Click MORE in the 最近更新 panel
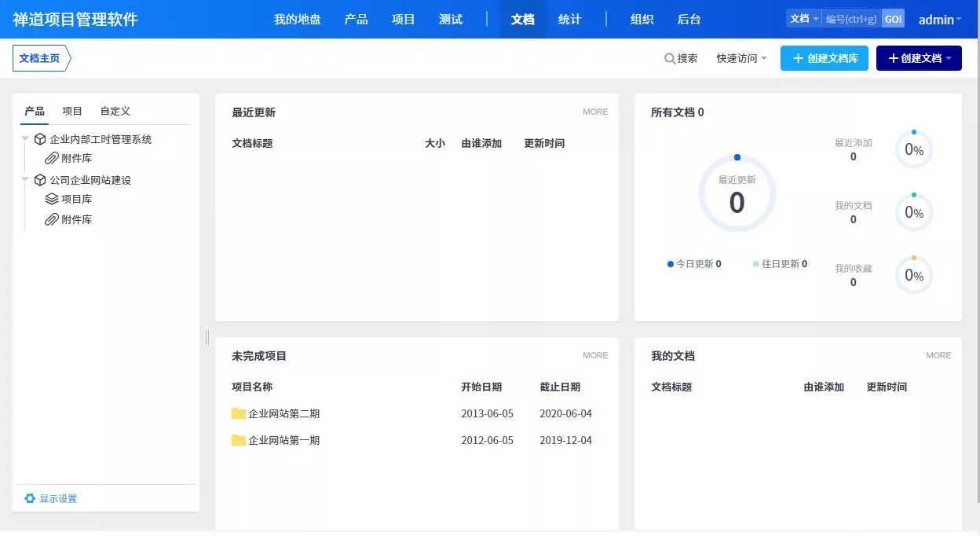Viewport: 980px width, 536px height. click(x=595, y=112)
